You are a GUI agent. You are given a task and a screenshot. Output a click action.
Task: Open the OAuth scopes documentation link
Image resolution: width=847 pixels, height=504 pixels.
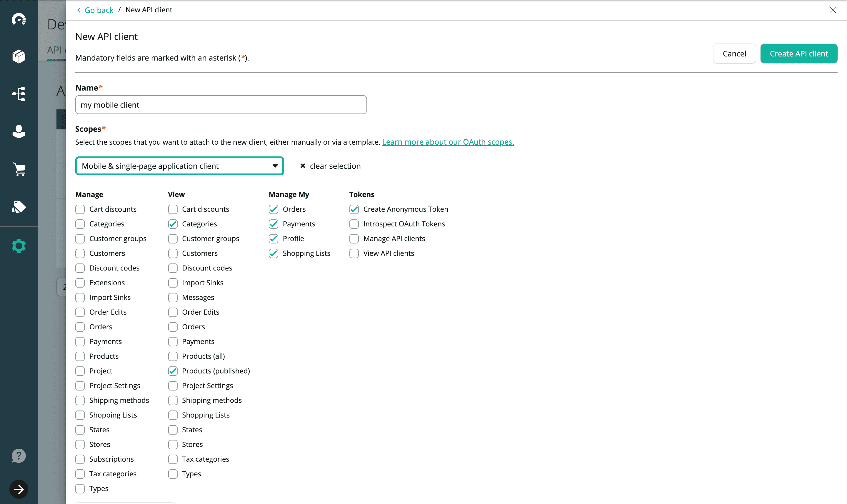coord(448,142)
